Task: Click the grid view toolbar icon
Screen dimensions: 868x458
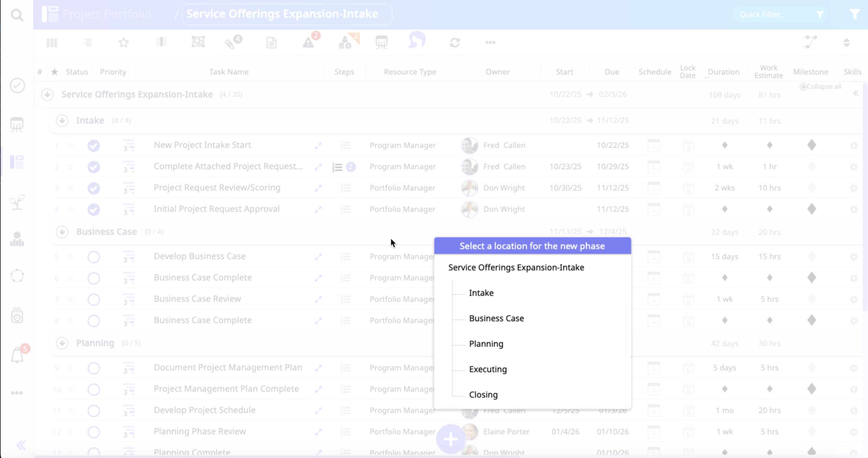Action: [52, 43]
